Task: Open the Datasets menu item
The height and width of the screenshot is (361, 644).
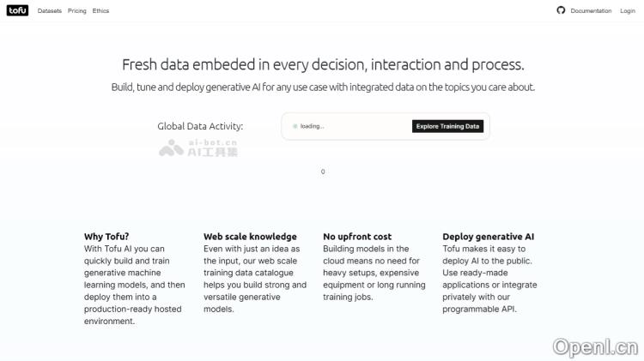Action: pyautogui.click(x=50, y=11)
